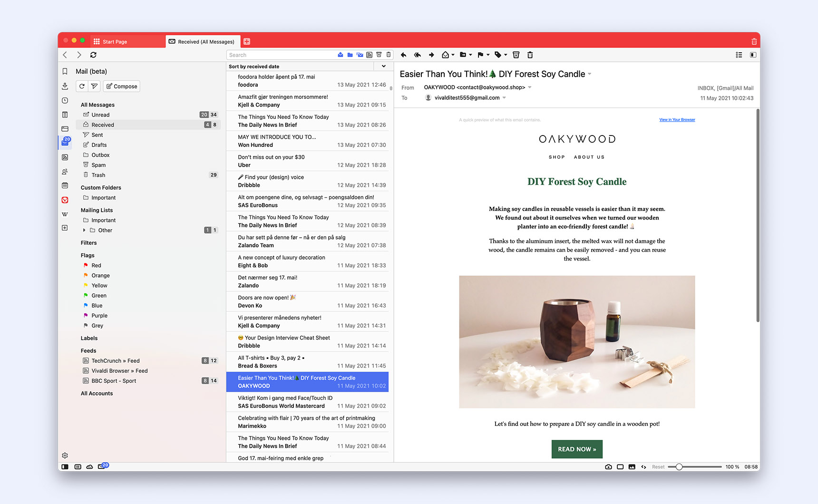This screenshot has width=818, height=504.
Task: Open the Bookmarks panel icon
Action: pyautogui.click(x=65, y=71)
